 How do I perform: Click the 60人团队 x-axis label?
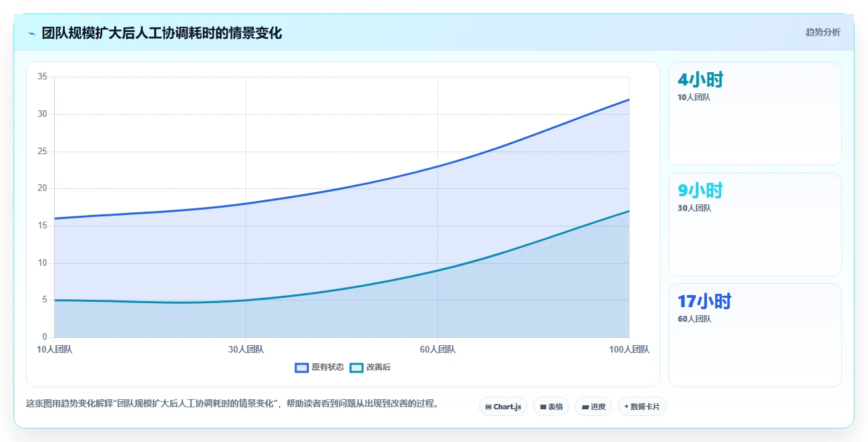(x=437, y=349)
